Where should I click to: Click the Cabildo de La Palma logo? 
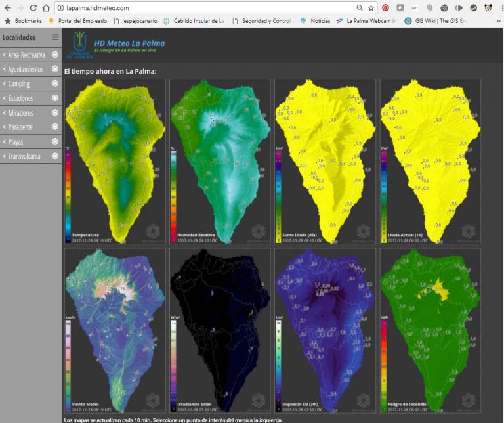point(79,44)
